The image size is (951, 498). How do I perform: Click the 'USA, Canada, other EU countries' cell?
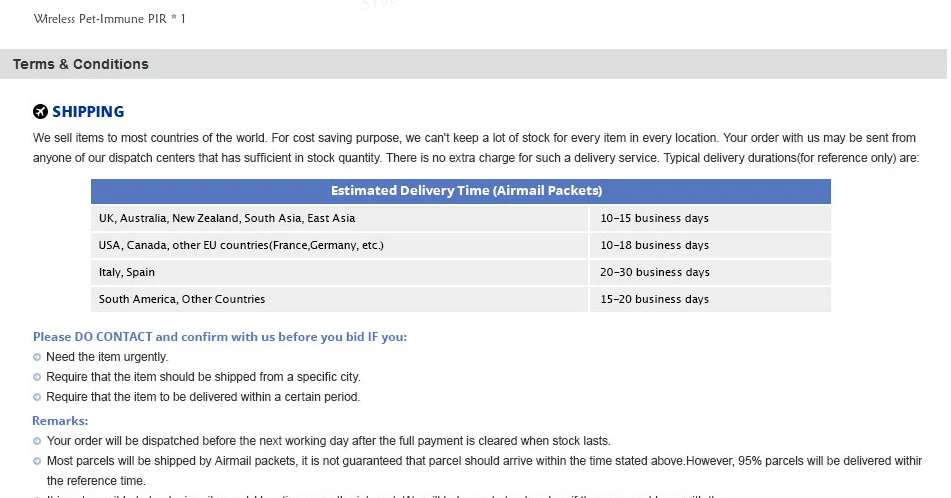point(340,245)
